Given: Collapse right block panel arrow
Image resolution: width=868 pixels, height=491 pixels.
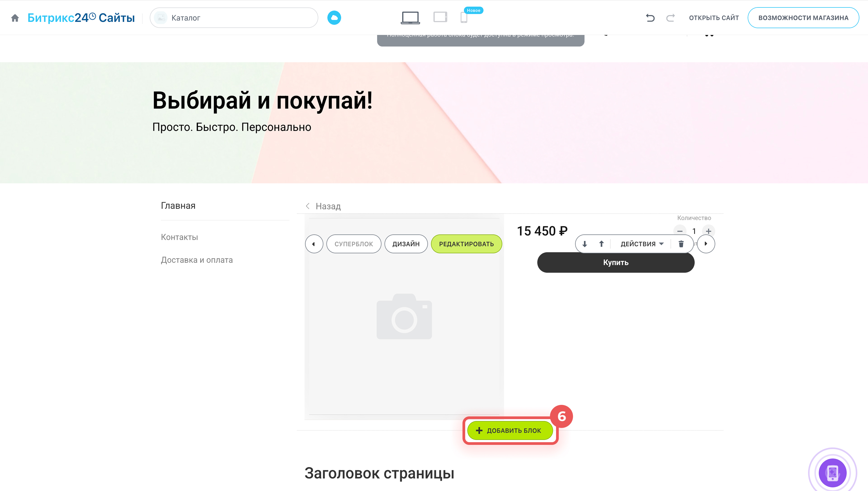Looking at the screenshot, I should [705, 244].
